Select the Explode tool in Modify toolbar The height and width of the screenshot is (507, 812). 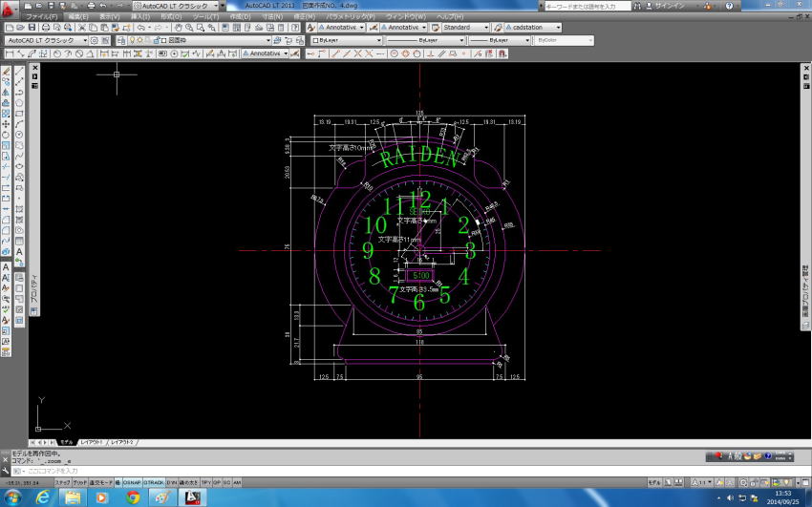click(x=7, y=251)
